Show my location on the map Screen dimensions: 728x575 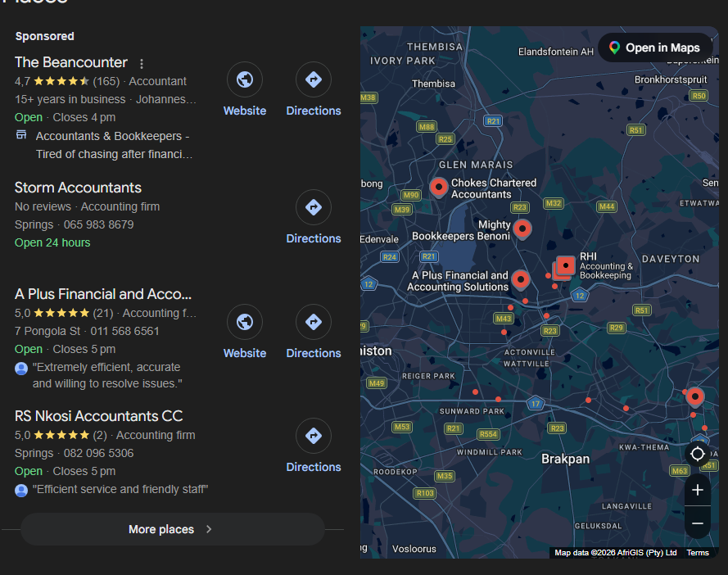[x=697, y=454]
